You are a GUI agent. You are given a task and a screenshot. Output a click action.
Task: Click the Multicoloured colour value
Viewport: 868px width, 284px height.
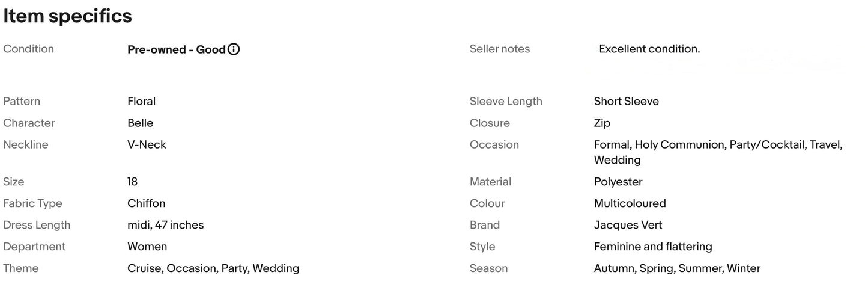tap(630, 203)
